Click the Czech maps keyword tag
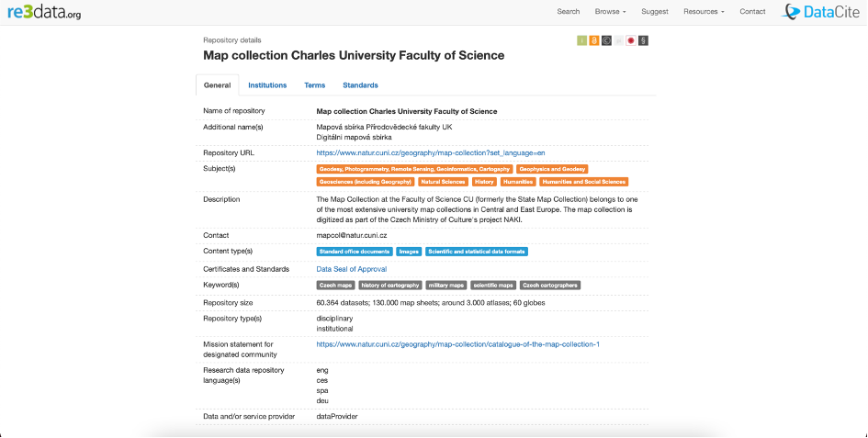Screen dimensions: 868x438 pos(335,286)
